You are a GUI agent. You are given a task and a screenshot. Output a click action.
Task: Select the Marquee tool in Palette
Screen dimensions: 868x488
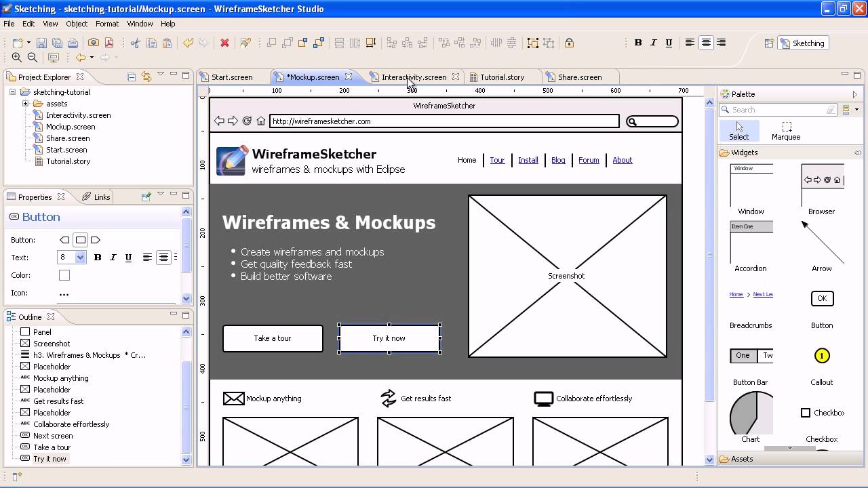786,131
